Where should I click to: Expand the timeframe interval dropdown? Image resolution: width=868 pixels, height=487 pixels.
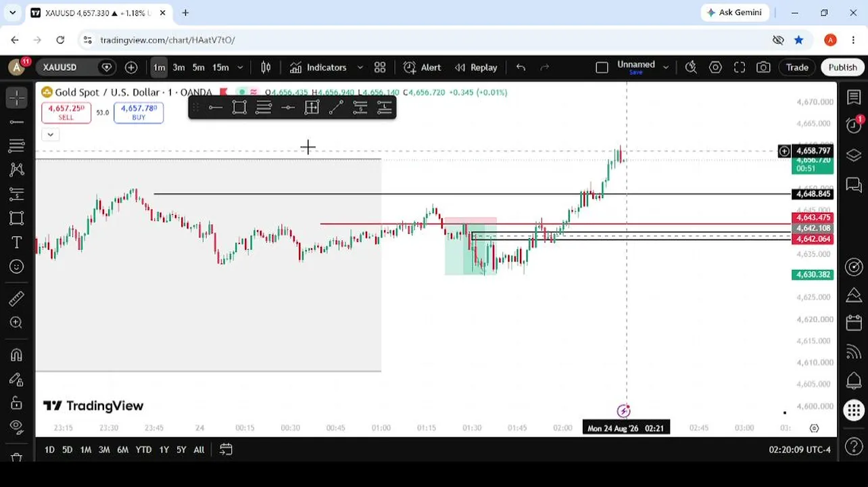[x=240, y=67]
